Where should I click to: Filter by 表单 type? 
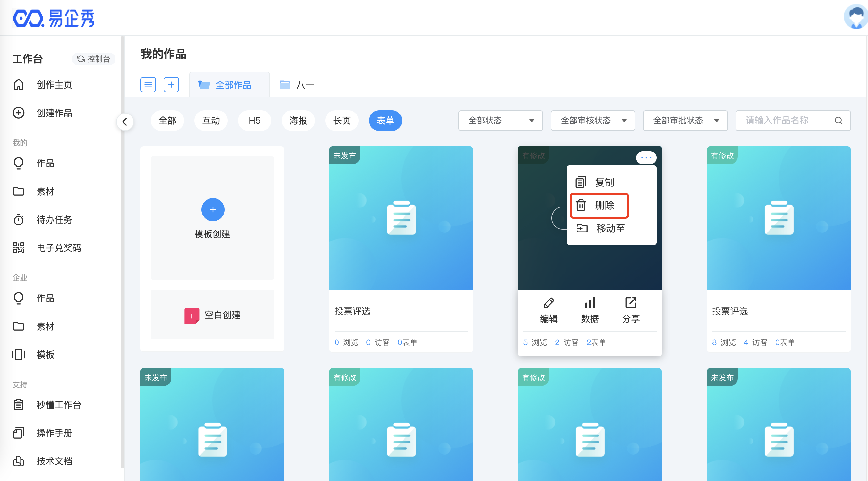[x=385, y=121]
